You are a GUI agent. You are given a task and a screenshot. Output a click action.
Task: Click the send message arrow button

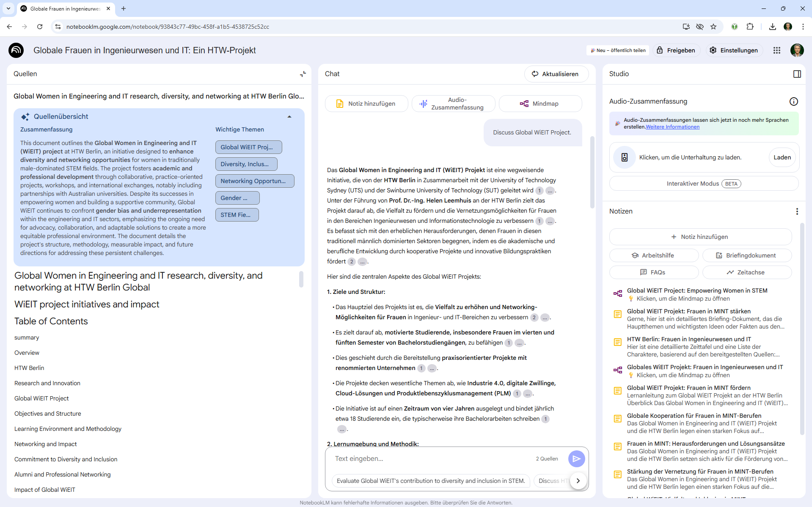576,459
